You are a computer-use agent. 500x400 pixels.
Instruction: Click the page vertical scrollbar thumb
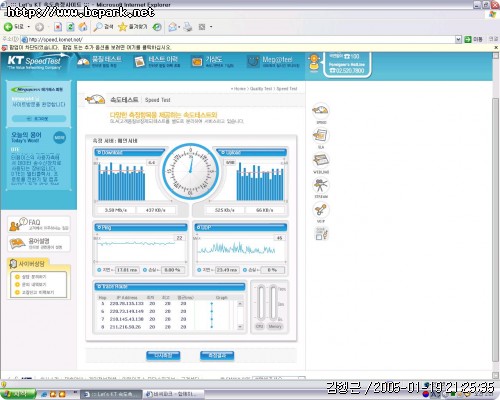point(496,230)
